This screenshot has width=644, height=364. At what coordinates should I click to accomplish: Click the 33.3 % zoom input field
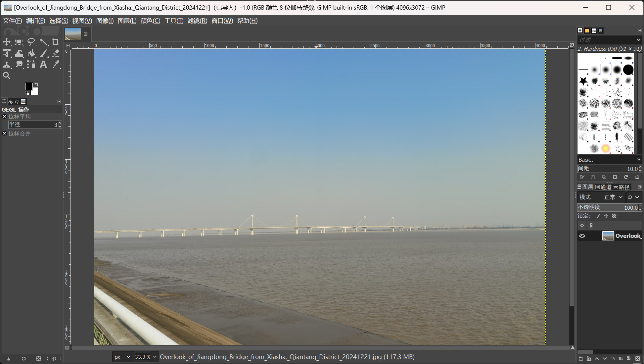click(x=143, y=357)
